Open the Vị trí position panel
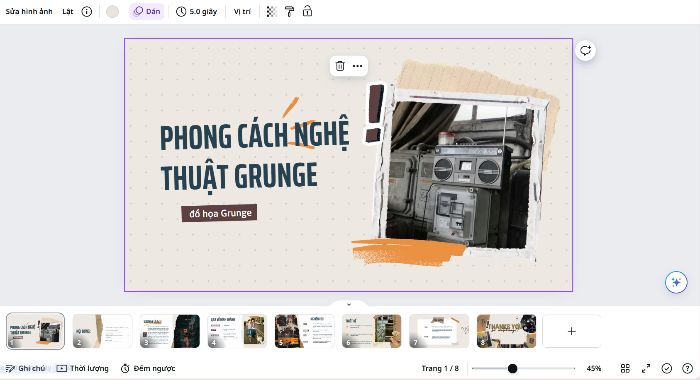Image resolution: width=700 pixels, height=380 pixels. coord(242,12)
